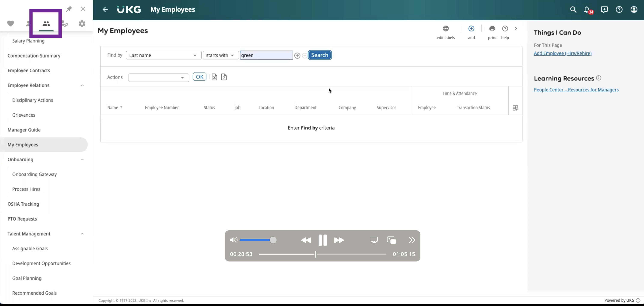The image size is (644, 306).
Task: Go back with the header arrow
Action: (105, 9)
